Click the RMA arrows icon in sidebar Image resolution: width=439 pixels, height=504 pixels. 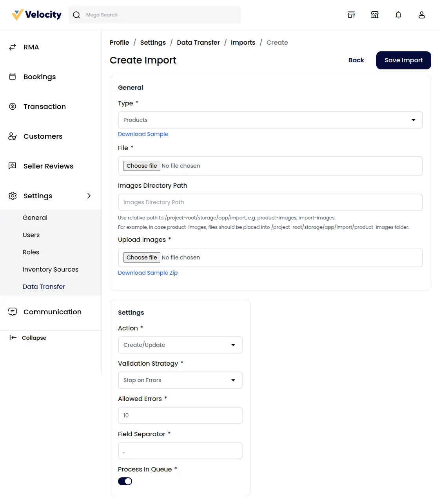point(13,47)
